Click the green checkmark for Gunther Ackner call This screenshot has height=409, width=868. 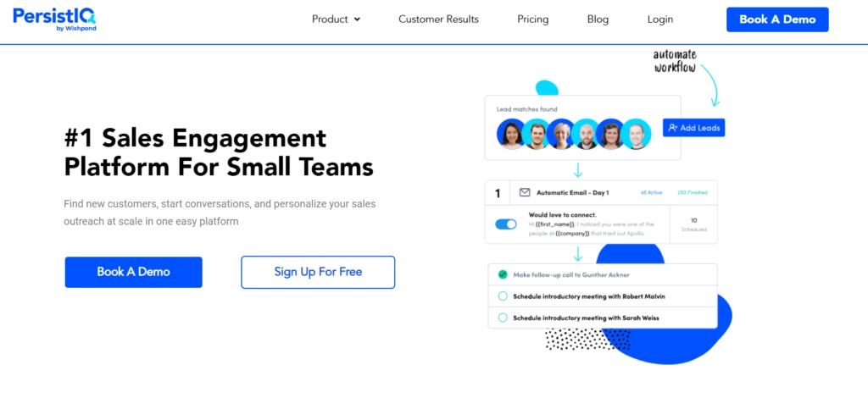[x=503, y=274]
